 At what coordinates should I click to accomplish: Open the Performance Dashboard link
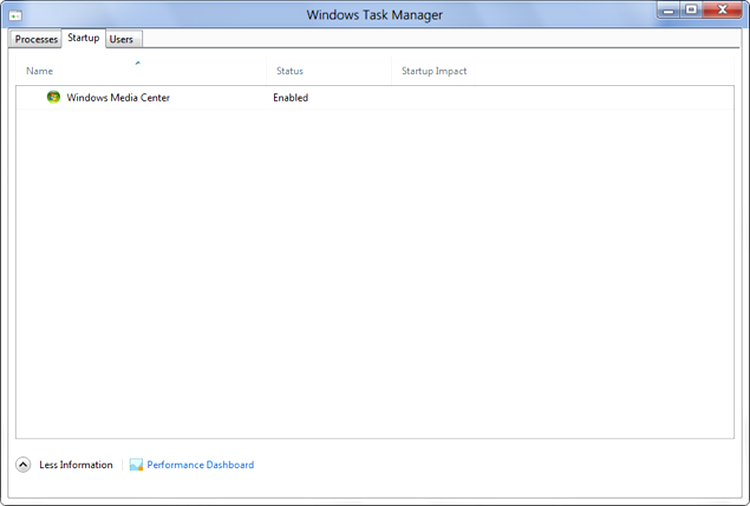(200, 464)
